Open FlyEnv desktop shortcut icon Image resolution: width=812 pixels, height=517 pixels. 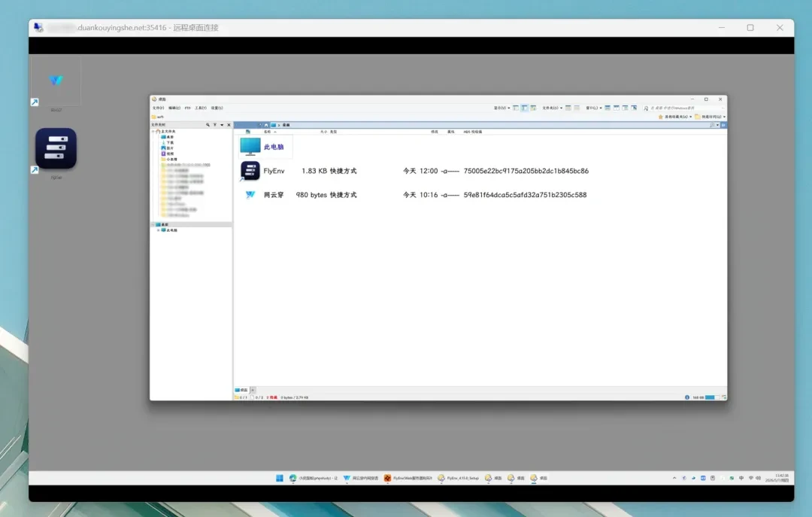pos(56,149)
